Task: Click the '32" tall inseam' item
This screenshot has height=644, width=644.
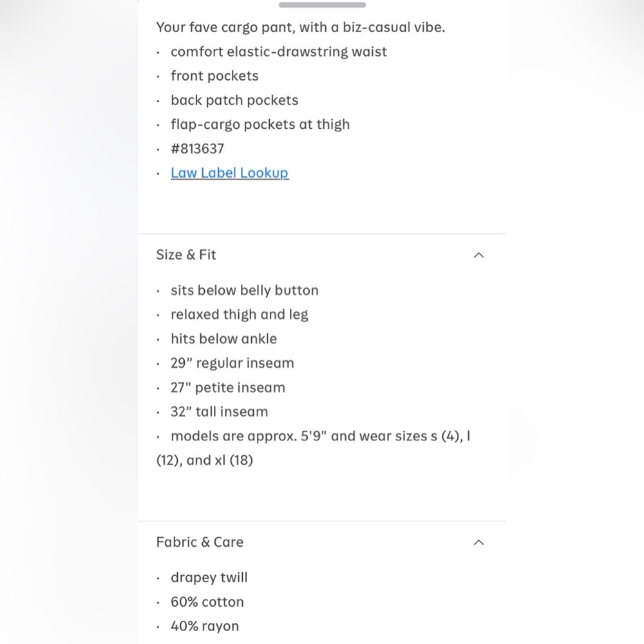Action: (219, 412)
